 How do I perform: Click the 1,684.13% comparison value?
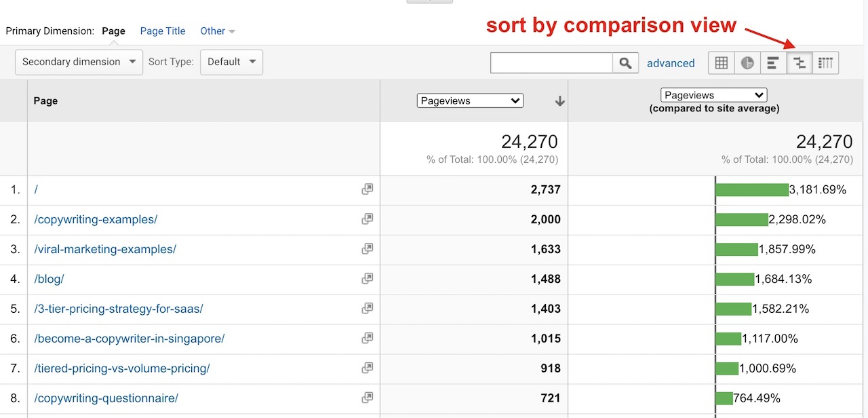783,279
